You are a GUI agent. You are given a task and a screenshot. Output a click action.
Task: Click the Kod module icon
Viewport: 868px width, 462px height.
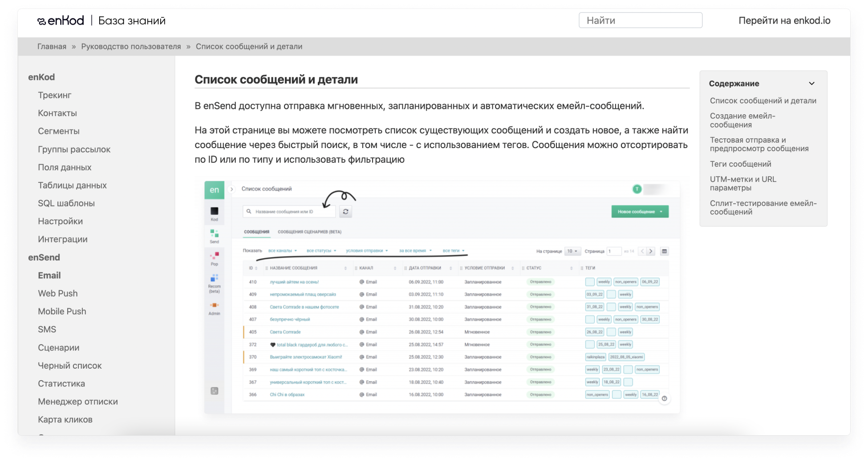pos(214,213)
